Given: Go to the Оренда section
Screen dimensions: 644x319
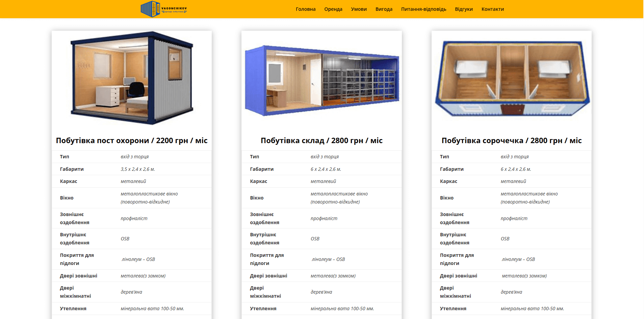Looking at the screenshot, I should point(333,9).
